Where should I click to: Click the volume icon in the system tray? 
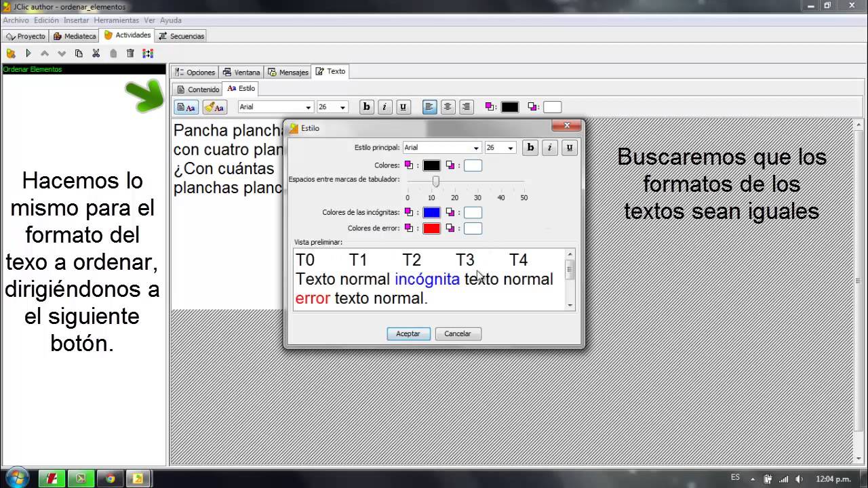[x=799, y=479]
